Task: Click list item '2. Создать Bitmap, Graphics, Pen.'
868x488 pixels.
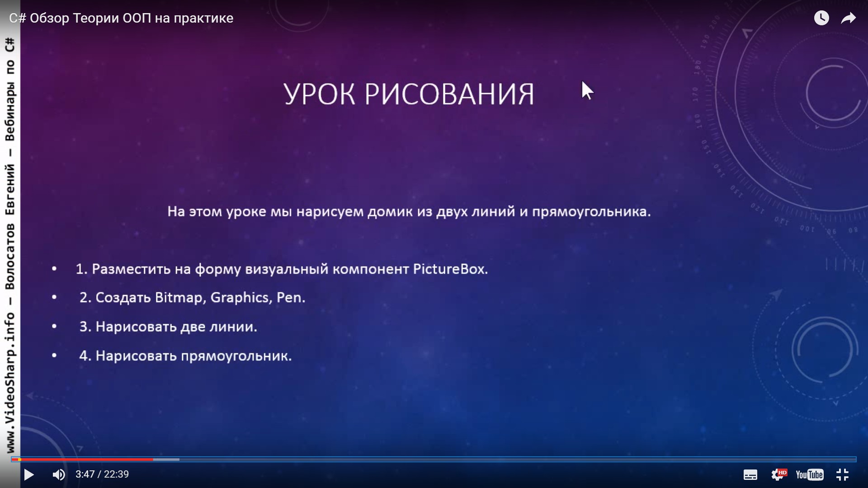Action: (x=192, y=297)
